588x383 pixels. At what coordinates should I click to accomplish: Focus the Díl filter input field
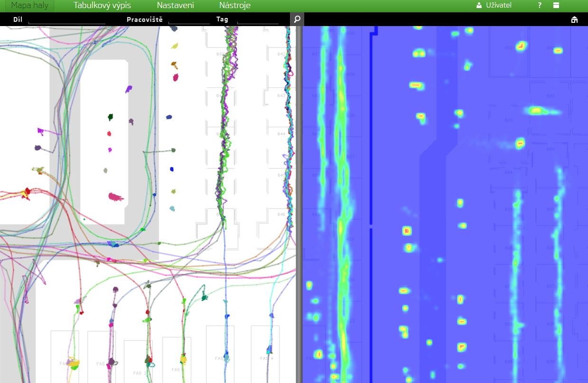click(x=66, y=20)
